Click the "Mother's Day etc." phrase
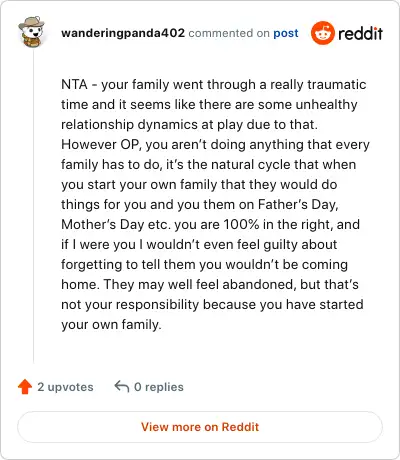This screenshot has height=460, width=400. [x=116, y=225]
